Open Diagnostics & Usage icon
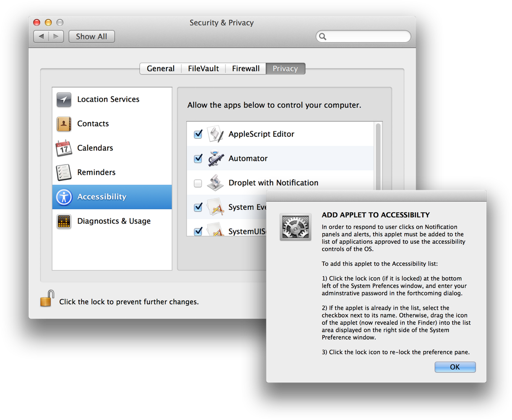This screenshot has height=420, width=512. click(64, 221)
